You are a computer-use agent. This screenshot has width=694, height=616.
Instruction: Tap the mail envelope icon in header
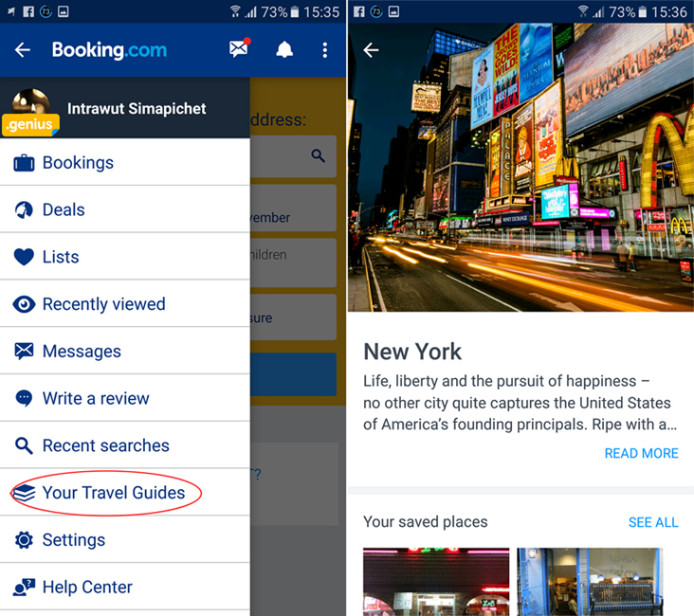[240, 48]
